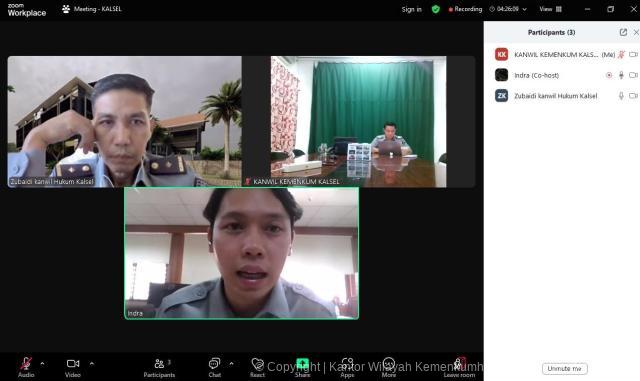This screenshot has width=640, height=381.
Task: Expand the audio options caret
Action: (42, 363)
